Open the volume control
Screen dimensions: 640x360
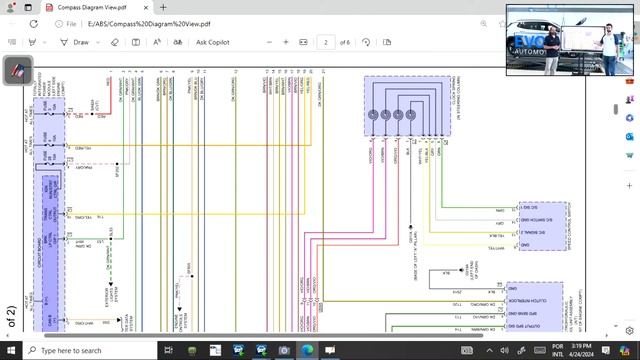(x=505, y=350)
